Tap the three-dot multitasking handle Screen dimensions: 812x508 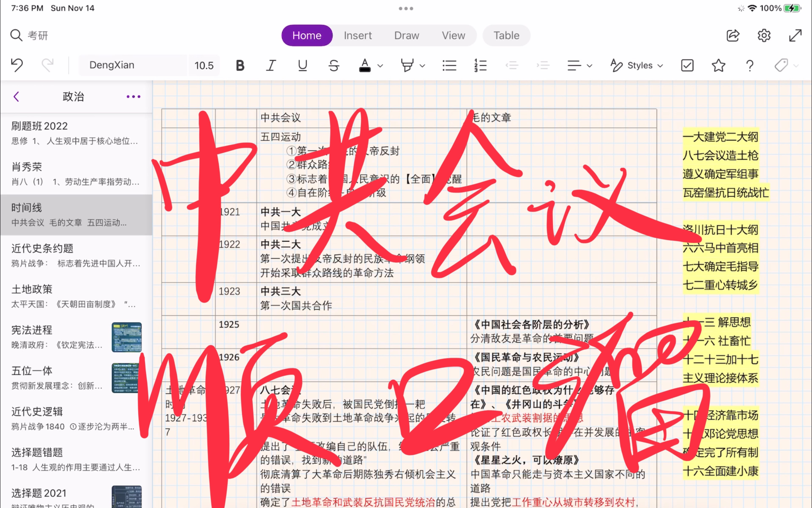pyautogui.click(x=406, y=8)
